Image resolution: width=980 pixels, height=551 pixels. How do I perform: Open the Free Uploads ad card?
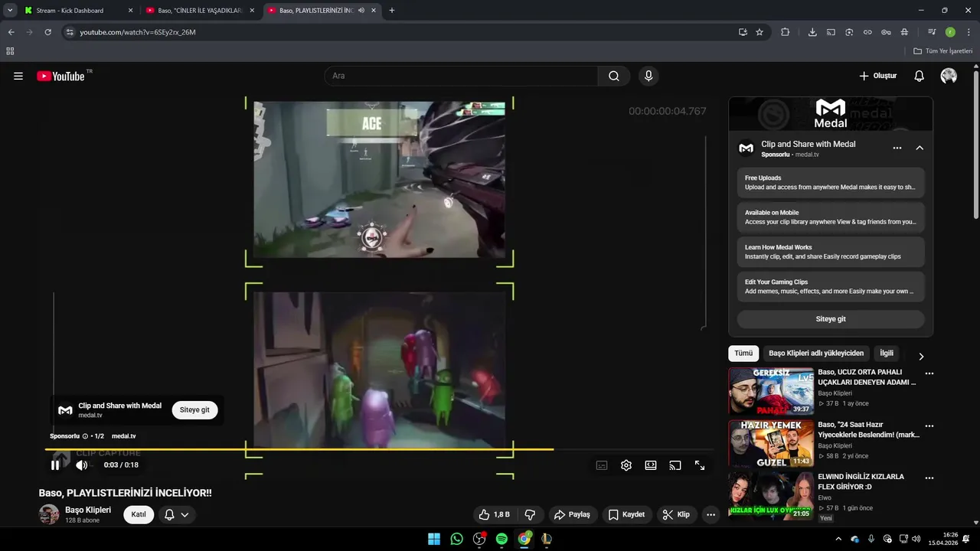click(x=831, y=183)
